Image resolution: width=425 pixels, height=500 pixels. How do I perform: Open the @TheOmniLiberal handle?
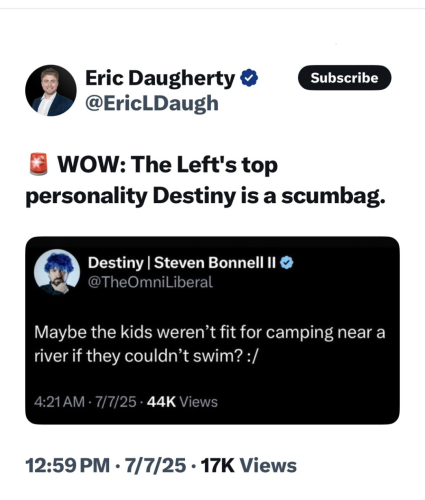150,282
